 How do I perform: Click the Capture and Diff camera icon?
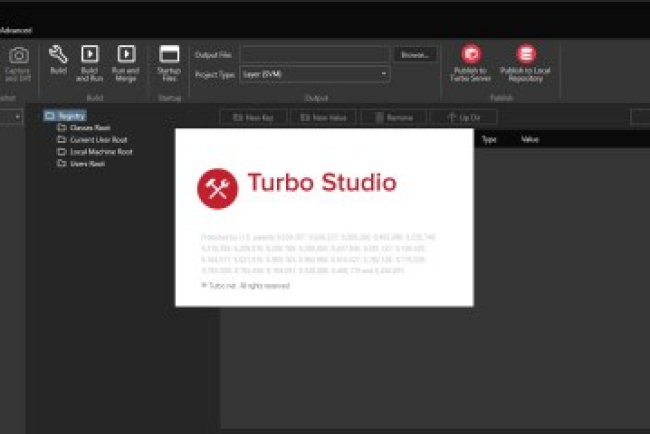coord(17,55)
